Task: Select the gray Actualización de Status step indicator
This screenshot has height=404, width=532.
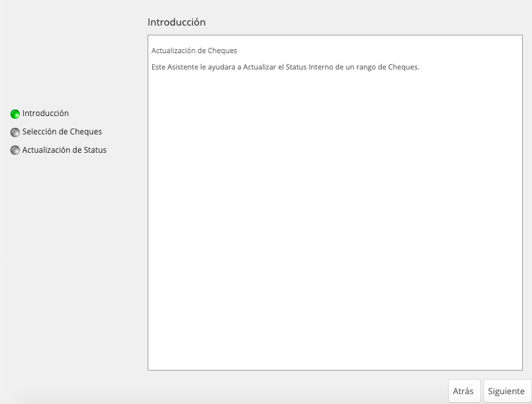Action: (15, 150)
